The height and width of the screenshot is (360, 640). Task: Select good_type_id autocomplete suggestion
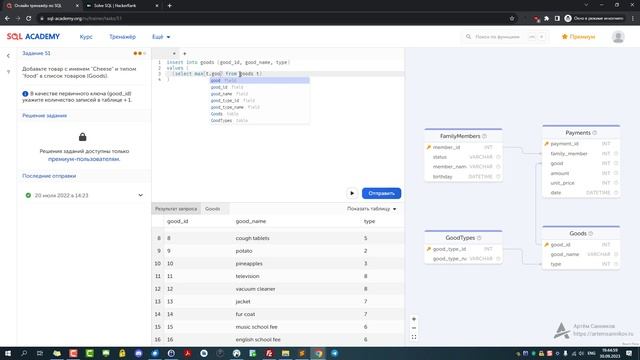point(260,100)
